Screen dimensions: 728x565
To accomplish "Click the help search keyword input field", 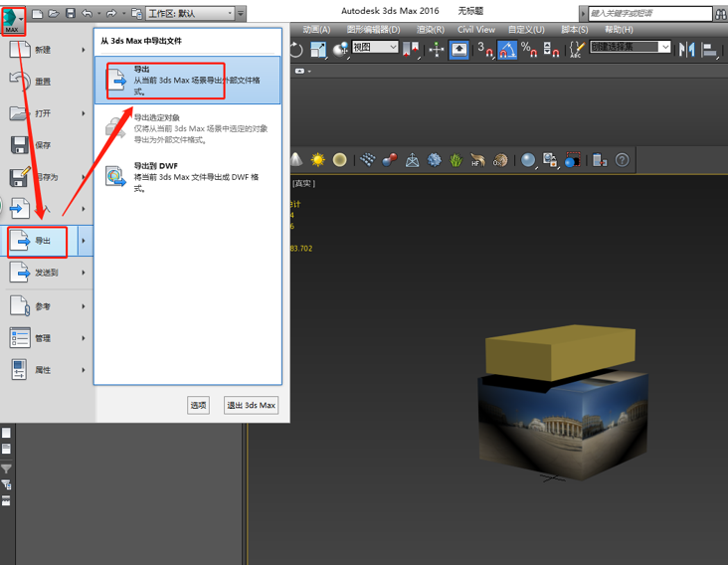I will [x=650, y=14].
